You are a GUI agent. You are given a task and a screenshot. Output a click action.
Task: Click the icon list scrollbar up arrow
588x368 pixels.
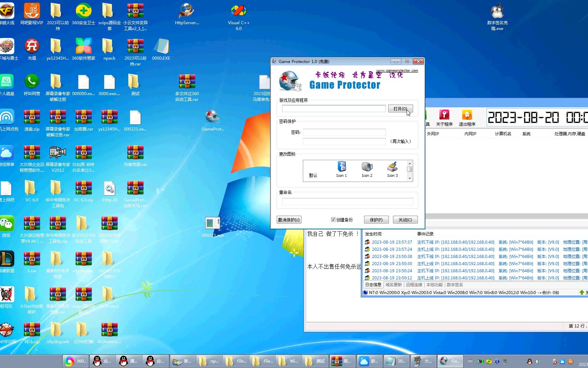410,164
